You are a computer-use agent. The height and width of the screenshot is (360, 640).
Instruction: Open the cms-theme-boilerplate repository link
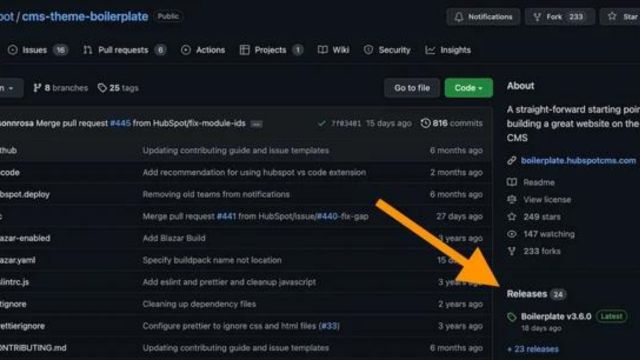click(85, 17)
